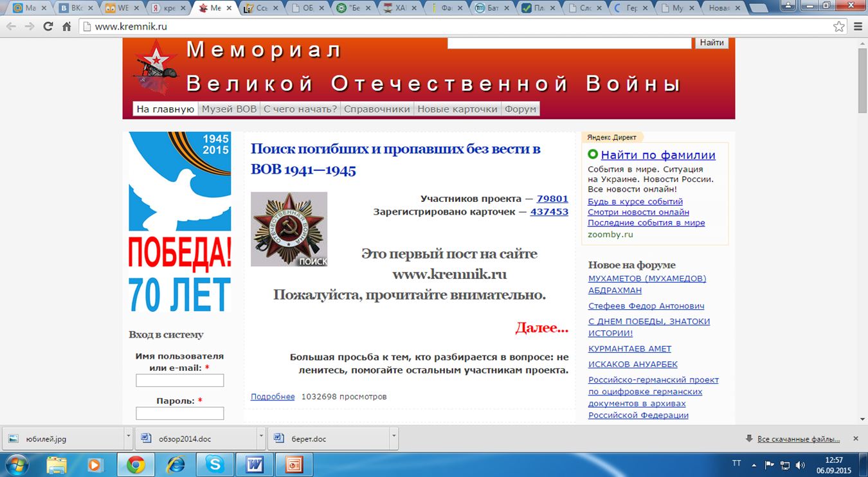This screenshot has height=477, width=868.
Task: Click the Order of Patriotic War search image
Action: pyautogui.click(x=289, y=229)
